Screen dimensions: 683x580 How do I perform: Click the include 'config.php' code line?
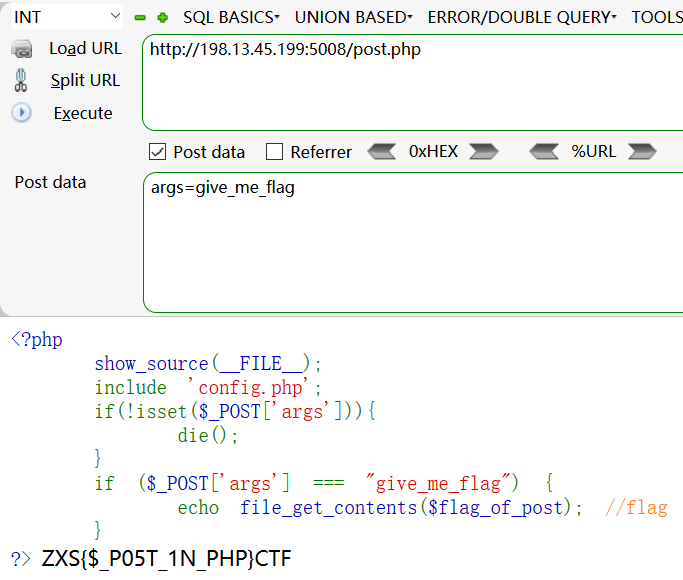pyautogui.click(x=208, y=388)
